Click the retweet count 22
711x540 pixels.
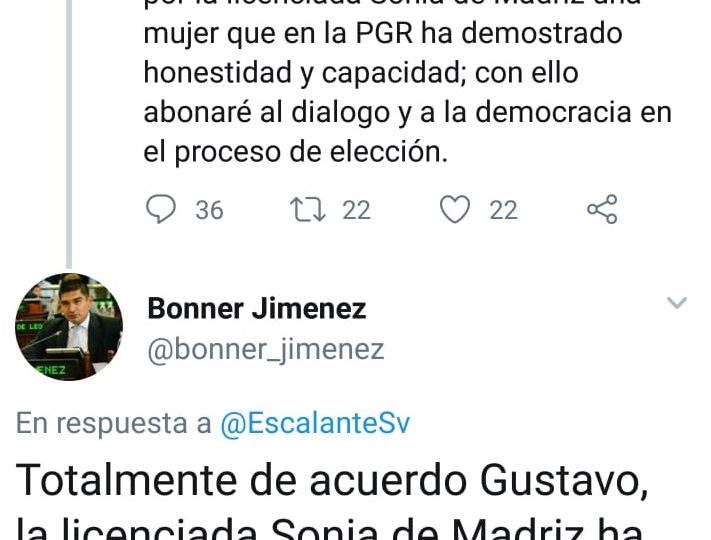click(x=356, y=210)
